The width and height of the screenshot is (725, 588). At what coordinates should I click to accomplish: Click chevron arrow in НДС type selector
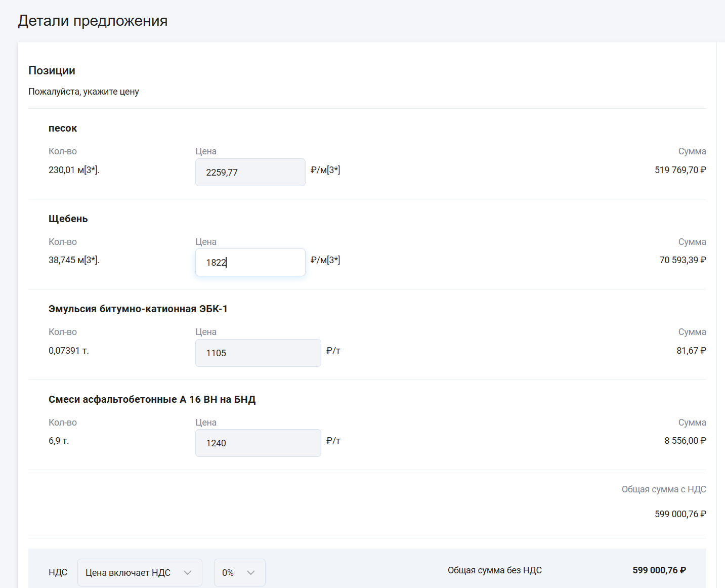point(188,573)
